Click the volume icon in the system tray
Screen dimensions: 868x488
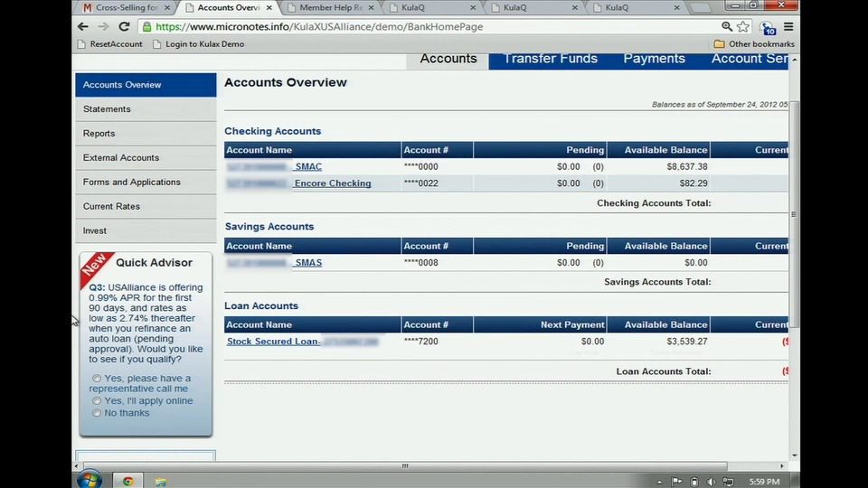tap(711, 482)
